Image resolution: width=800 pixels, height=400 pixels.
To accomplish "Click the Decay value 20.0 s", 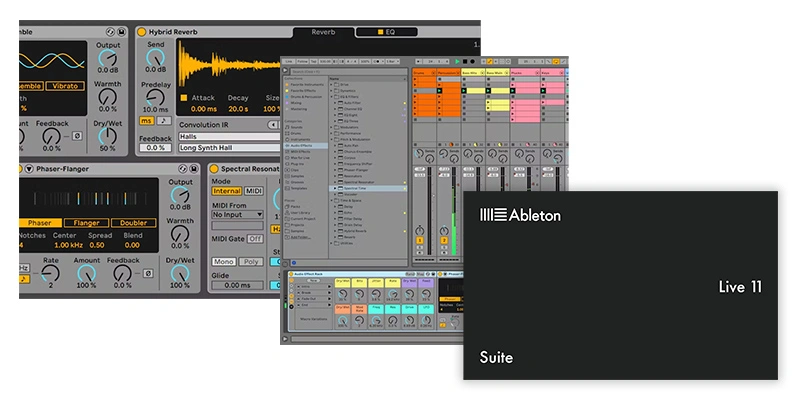I will click(238, 109).
